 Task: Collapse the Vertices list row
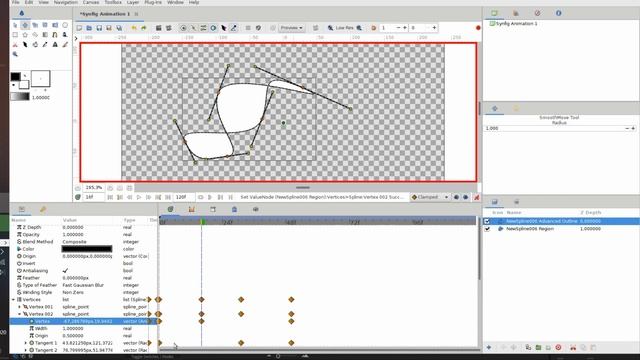tap(13, 300)
